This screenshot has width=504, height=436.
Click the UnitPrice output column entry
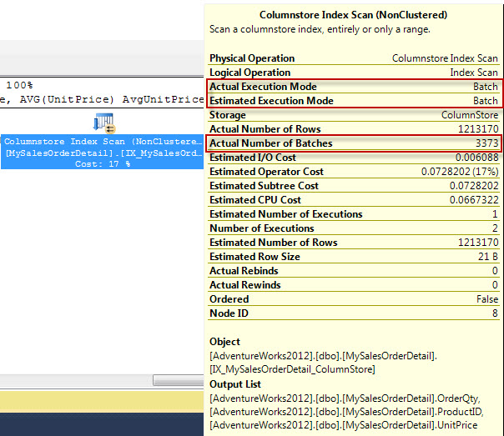coord(344,425)
